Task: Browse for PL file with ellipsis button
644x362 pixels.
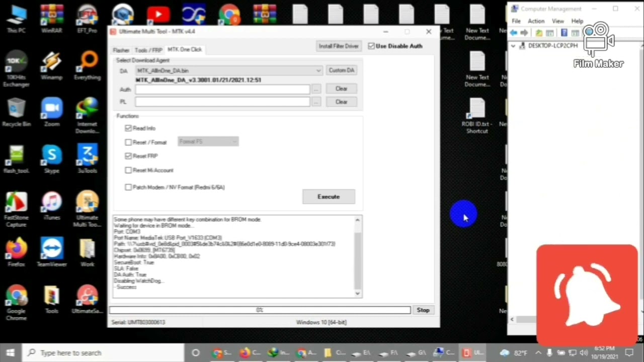Action: [x=316, y=102]
